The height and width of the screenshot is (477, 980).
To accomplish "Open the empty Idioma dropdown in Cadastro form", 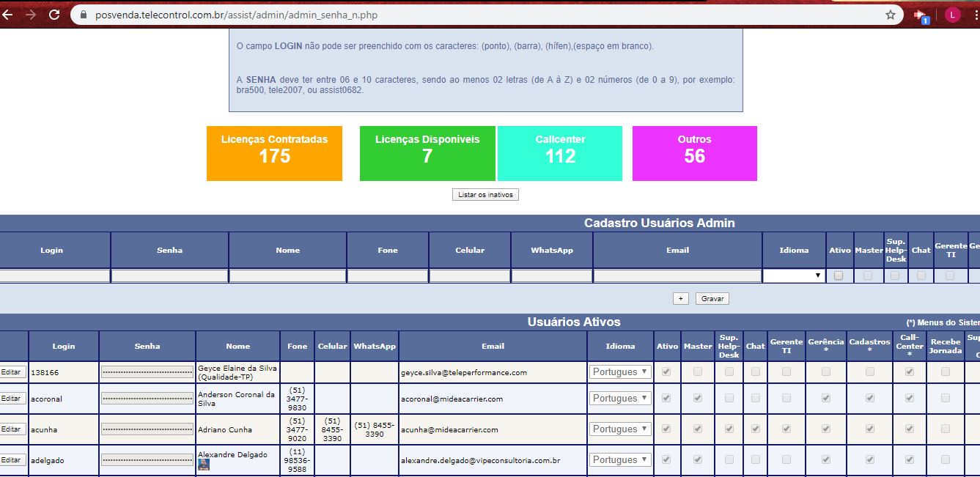I will point(793,276).
